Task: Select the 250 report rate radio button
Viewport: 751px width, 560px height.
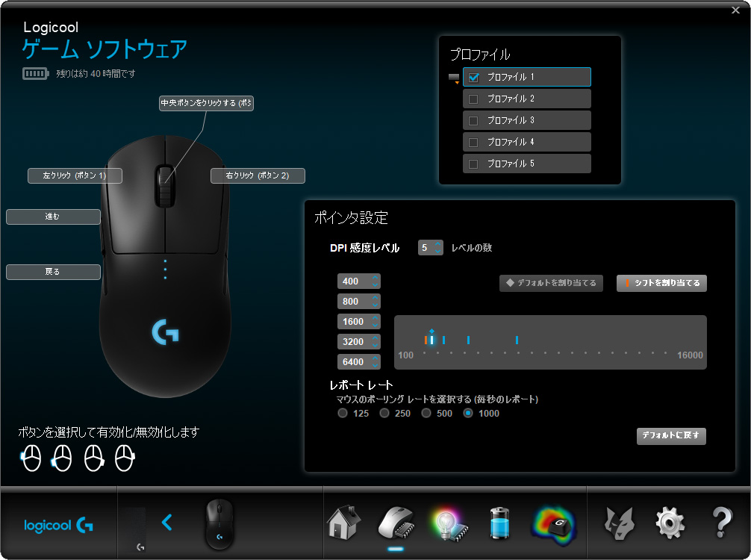Action: 384,413
